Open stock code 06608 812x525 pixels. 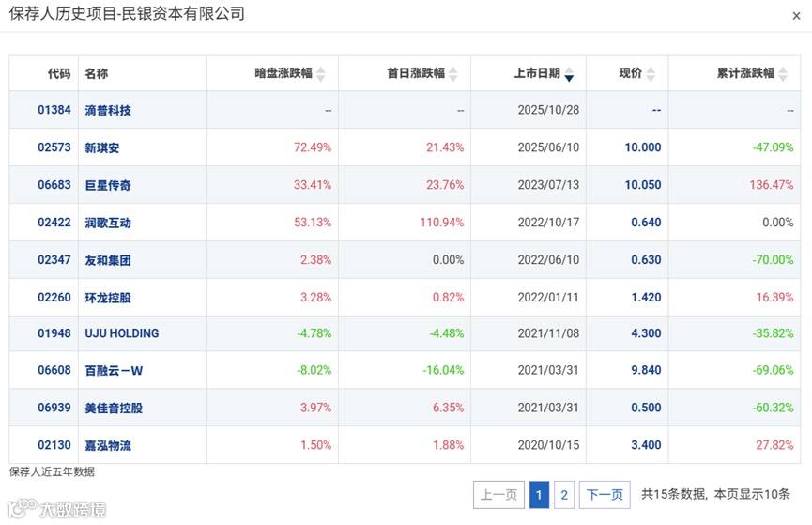click(x=54, y=370)
